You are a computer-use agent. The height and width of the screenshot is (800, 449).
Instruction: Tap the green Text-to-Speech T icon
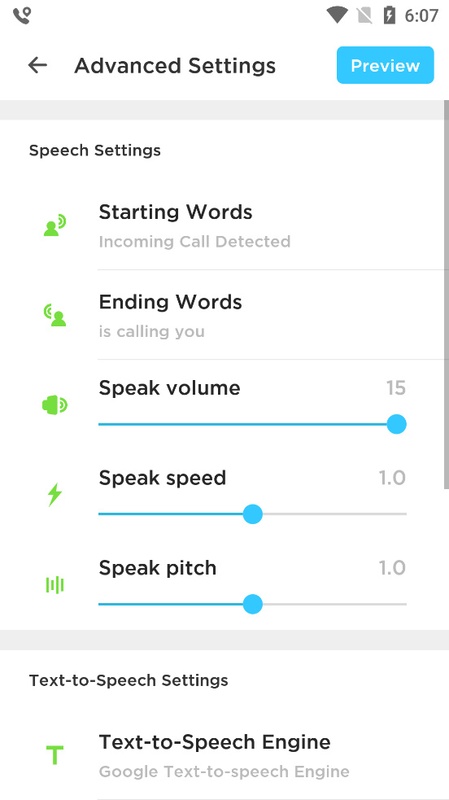(55, 756)
